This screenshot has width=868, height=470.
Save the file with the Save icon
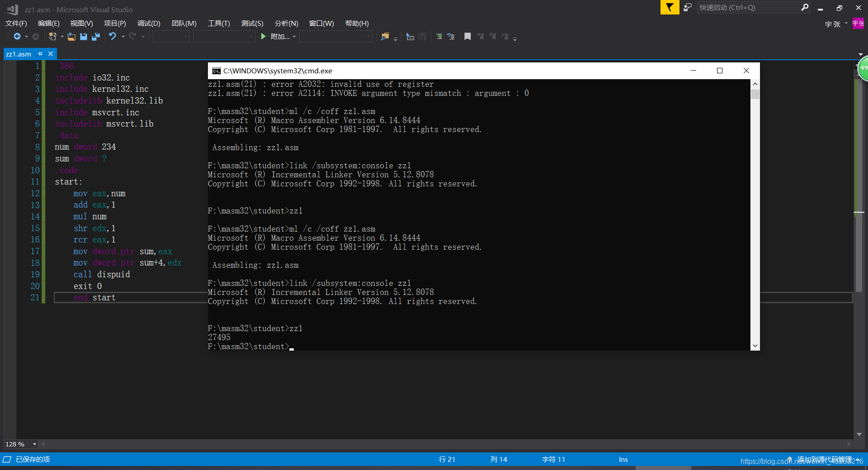[84, 37]
